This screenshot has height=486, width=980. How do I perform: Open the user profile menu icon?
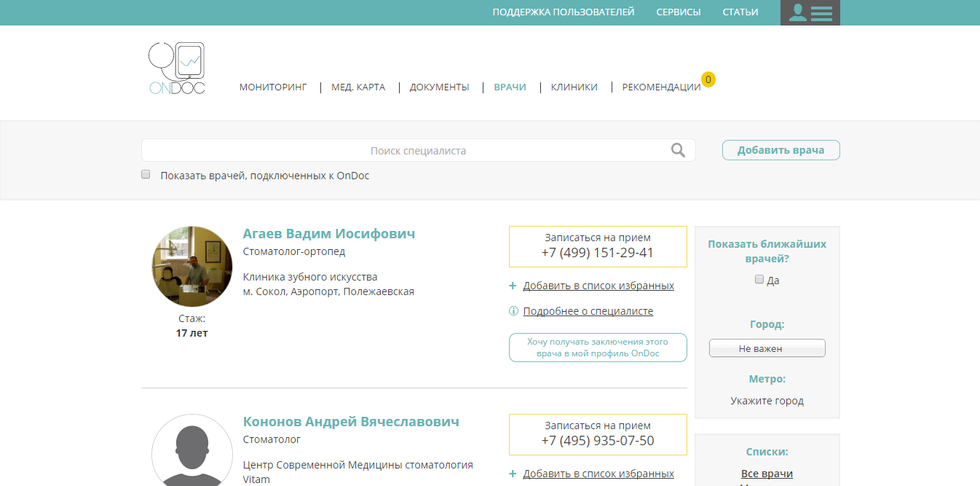(810, 12)
